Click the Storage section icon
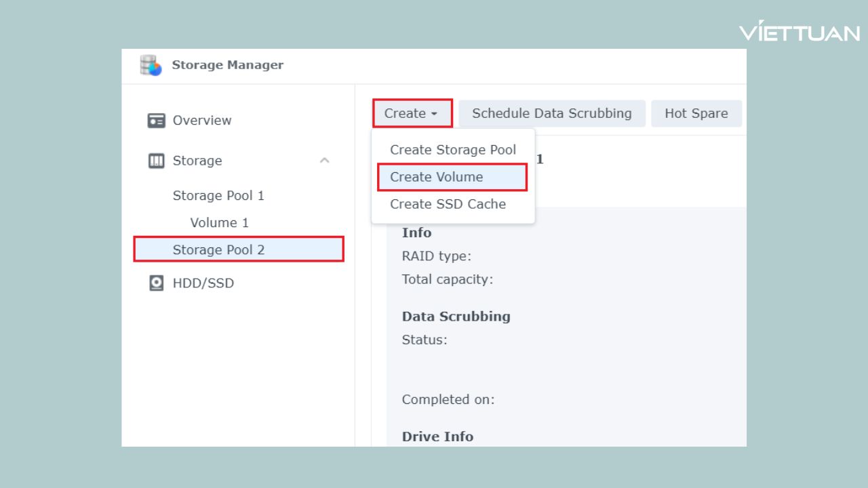Viewport: 868px width, 488px height. tap(157, 161)
